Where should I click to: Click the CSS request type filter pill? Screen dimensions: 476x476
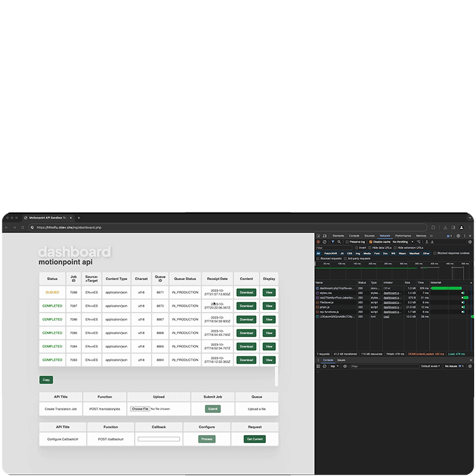pos(350,253)
